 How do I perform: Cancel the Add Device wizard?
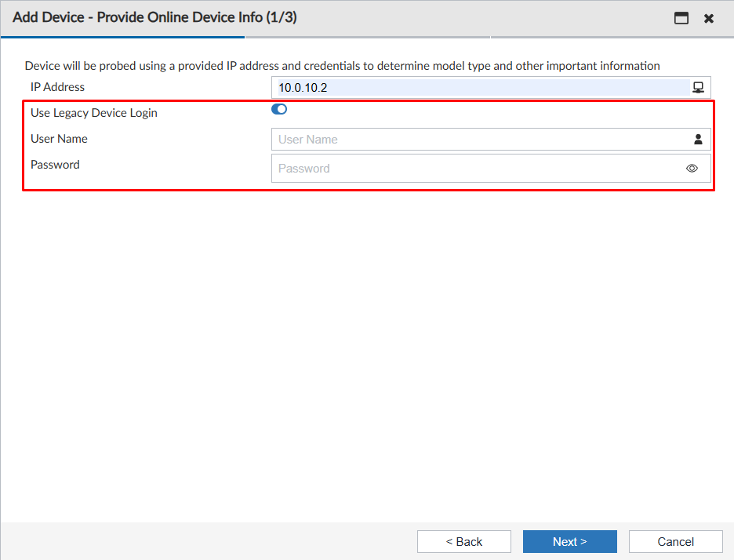pos(675,541)
